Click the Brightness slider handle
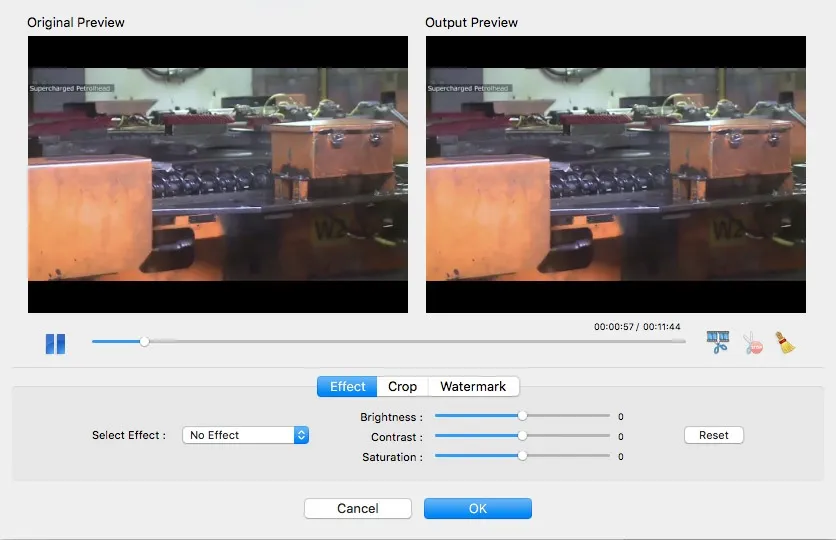The height and width of the screenshot is (540, 836). (522, 415)
